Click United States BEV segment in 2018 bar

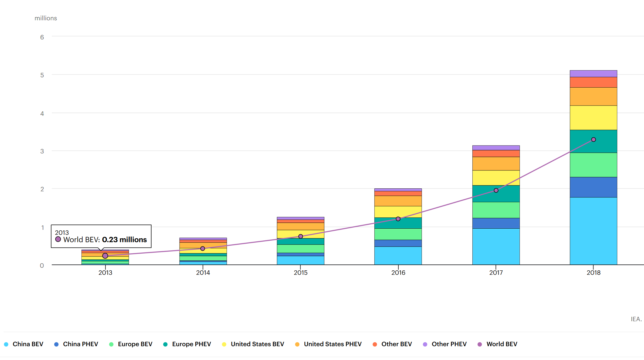pyautogui.click(x=593, y=118)
